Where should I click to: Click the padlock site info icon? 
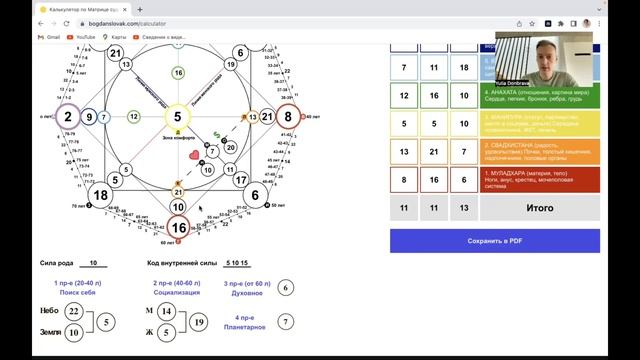[x=82, y=24]
